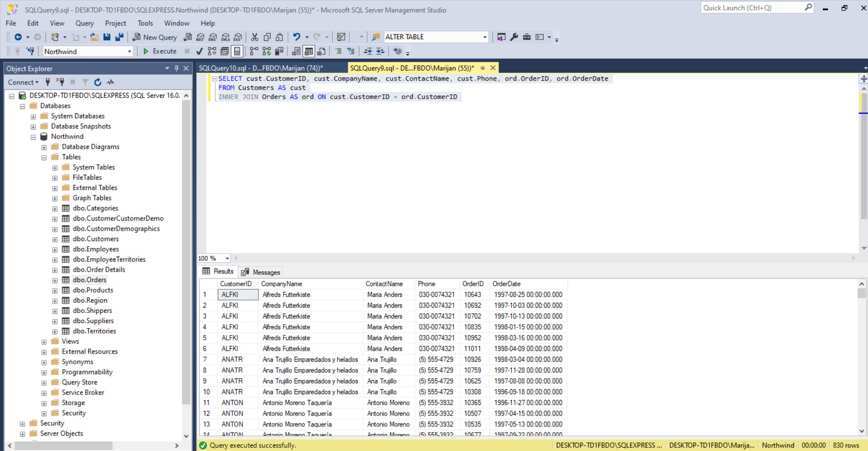Screen dimensions: 868x451
Task: Open an XMLA query via its icon
Action: pos(225,37)
